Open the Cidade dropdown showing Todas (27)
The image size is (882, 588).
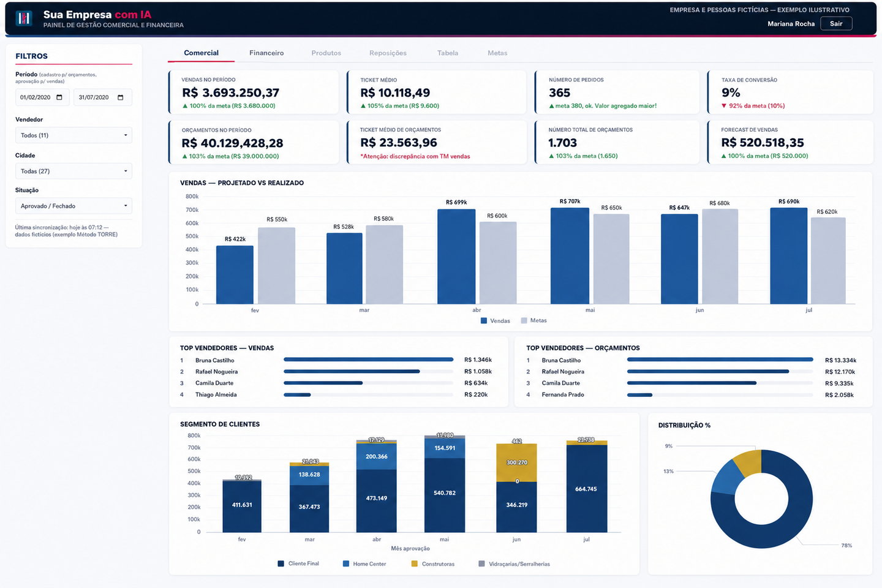(73, 171)
